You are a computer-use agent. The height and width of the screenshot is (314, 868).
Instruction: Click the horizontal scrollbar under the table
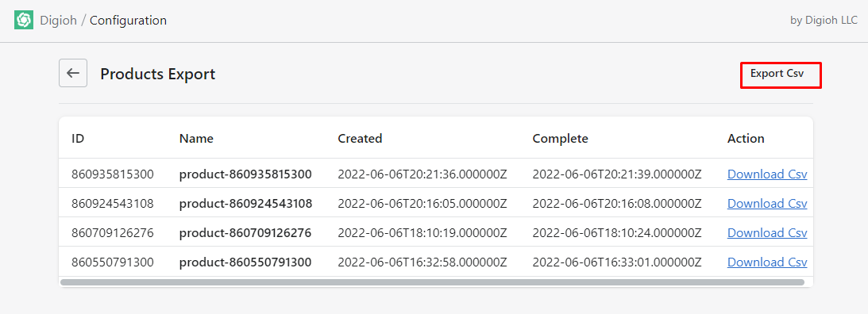(432, 282)
